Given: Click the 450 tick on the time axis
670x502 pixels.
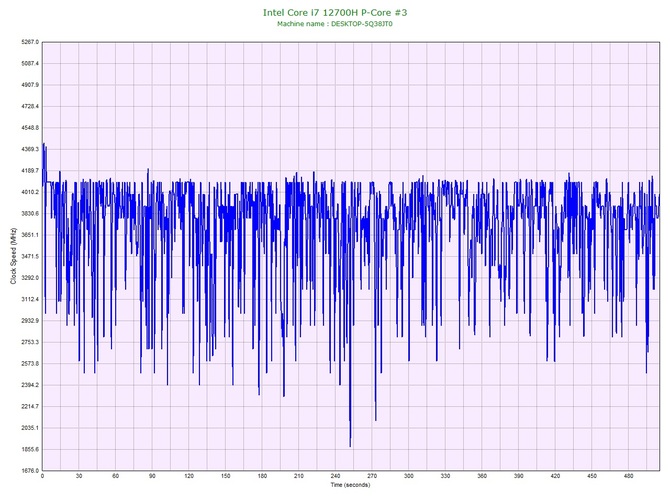Looking at the screenshot, I should coord(592,476).
